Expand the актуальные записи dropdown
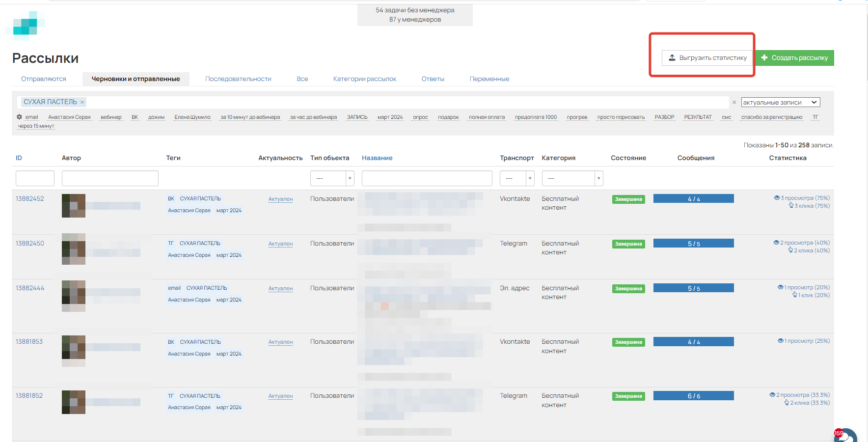Screen dimensions: 868x442 780,102
